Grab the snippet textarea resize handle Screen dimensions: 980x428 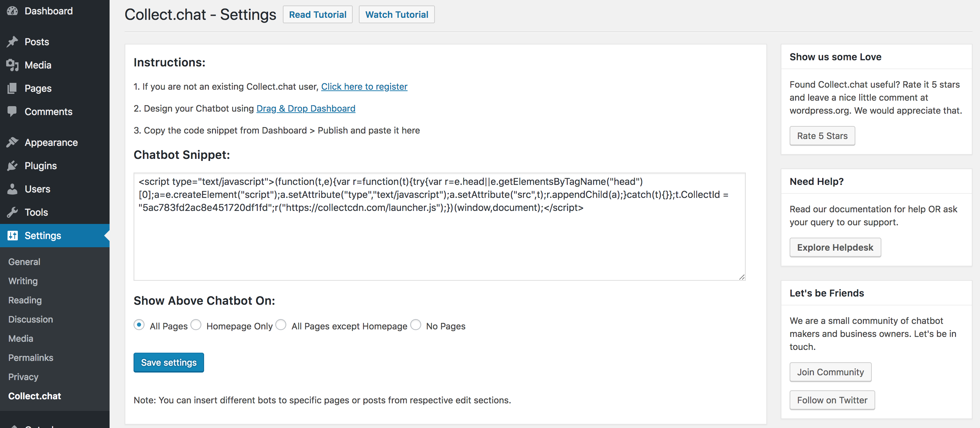(x=741, y=277)
